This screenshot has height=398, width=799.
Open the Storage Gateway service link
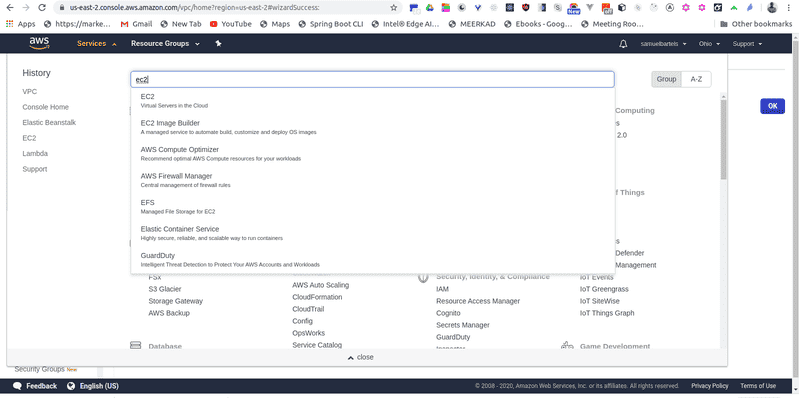click(x=175, y=301)
